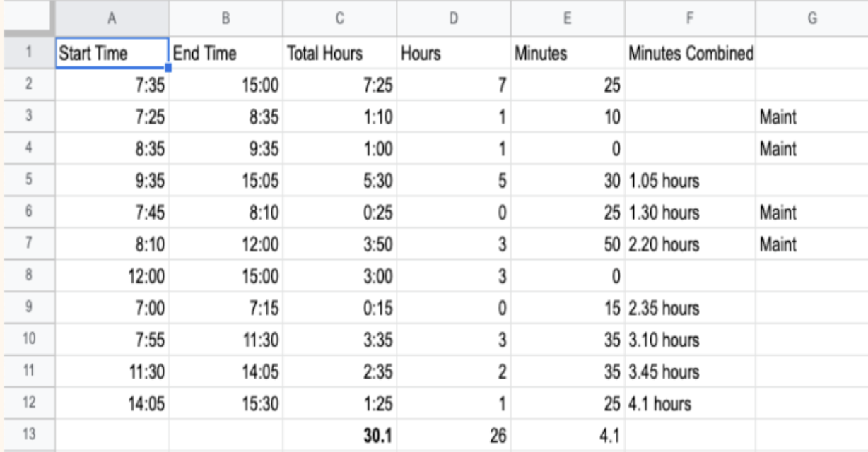Select the "3.45 hours" cell
The width and height of the screenshot is (868, 452).
tap(690, 372)
